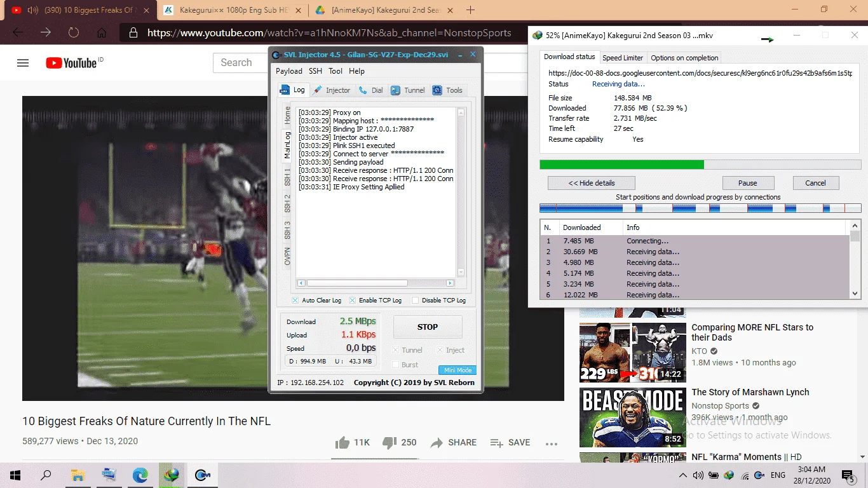Open the AnimeKayo Kakegurui 2nd Season browser tab
Viewport: 868px width, 488px height.
(383, 10)
